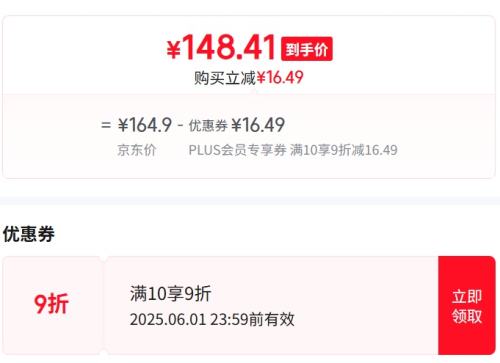This screenshot has width=500, height=363.
Task: Click gray divider band above 优惠券 section
Action: [x=250, y=201]
